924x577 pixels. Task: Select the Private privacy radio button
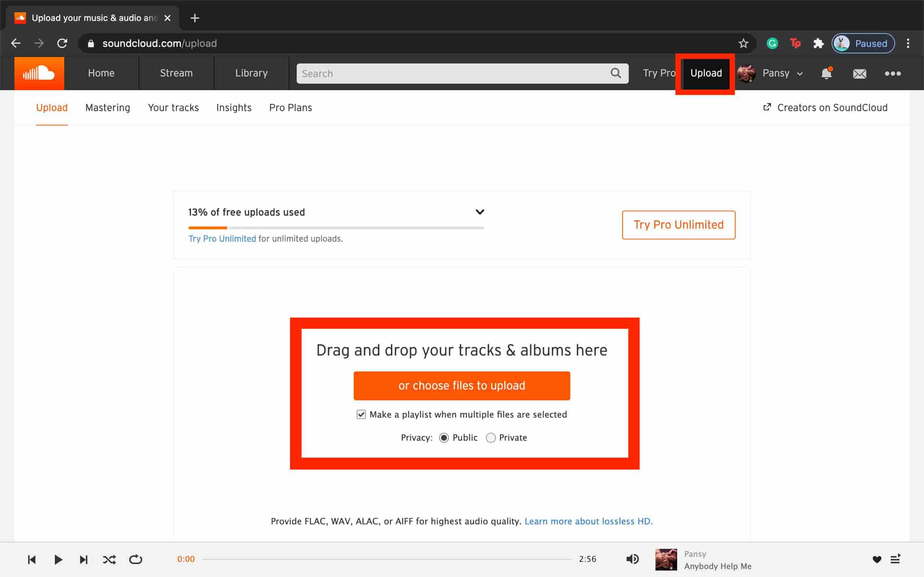489,437
